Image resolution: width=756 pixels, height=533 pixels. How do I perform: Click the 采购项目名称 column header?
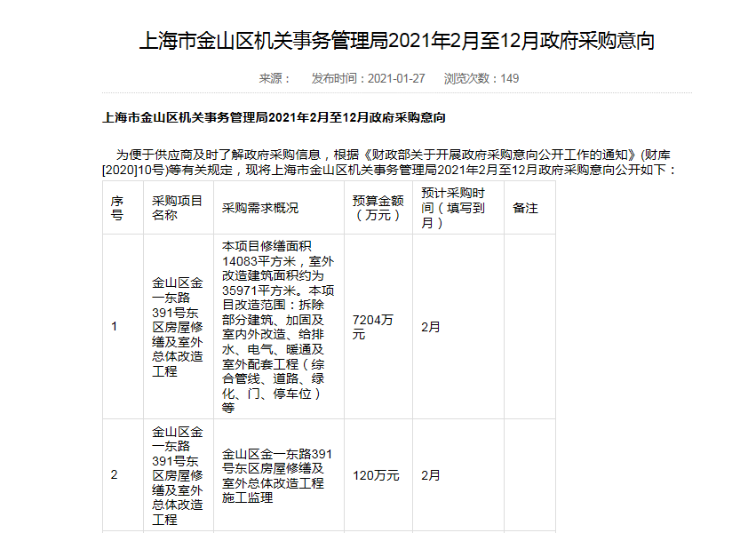click(x=177, y=208)
